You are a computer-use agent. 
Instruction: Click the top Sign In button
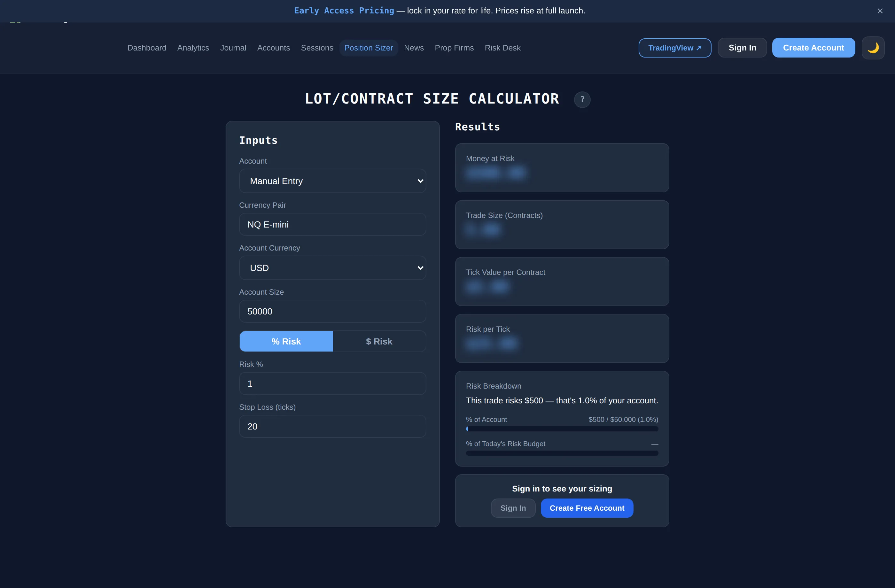coord(742,48)
